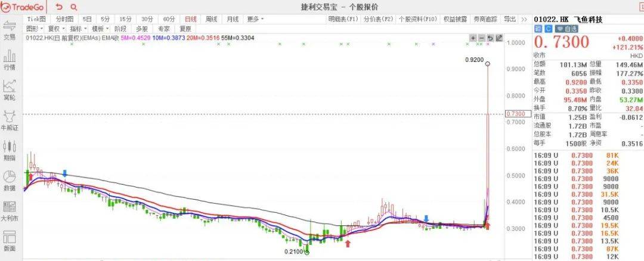This screenshot has width=644, height=261.
Task: Open the 模板 templates dropdown
Action: tap(100, 29)
